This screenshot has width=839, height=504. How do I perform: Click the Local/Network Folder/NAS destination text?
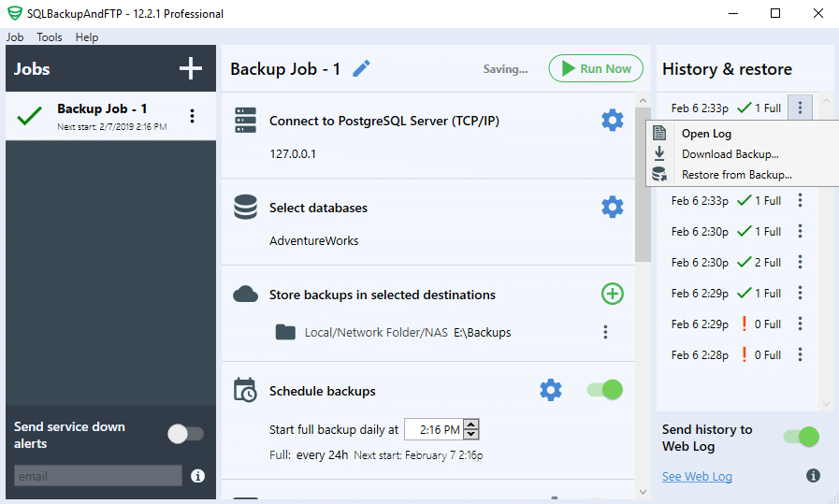click(x=376, y=332)
